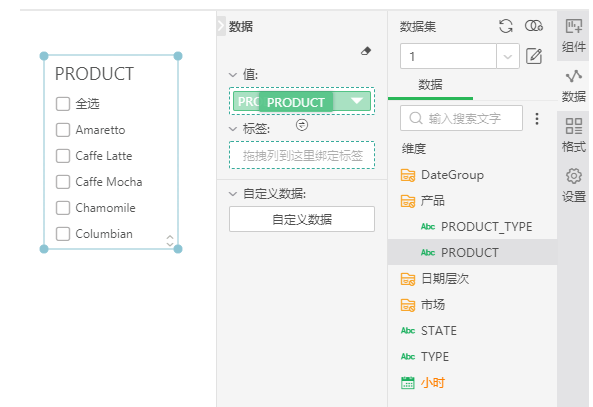The width and height of the screenshot is (593, 407).
Task: Click the edit dataset pencil icon
Action: coord(534,56)
